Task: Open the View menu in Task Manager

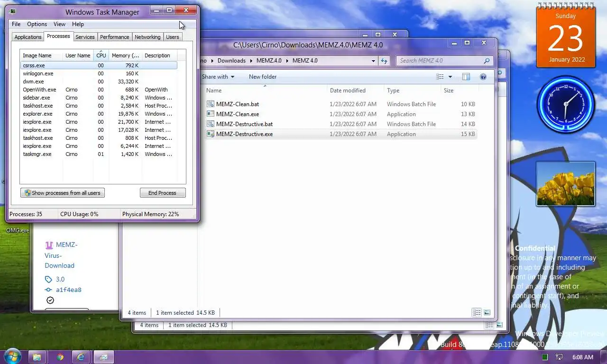Action: [x=59, y=24]
